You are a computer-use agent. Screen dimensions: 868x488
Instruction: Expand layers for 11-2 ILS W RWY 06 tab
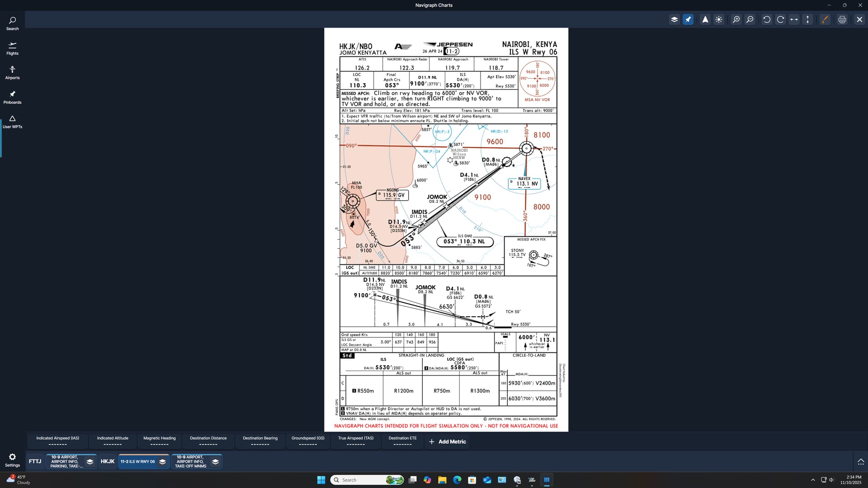click(162, 461)
